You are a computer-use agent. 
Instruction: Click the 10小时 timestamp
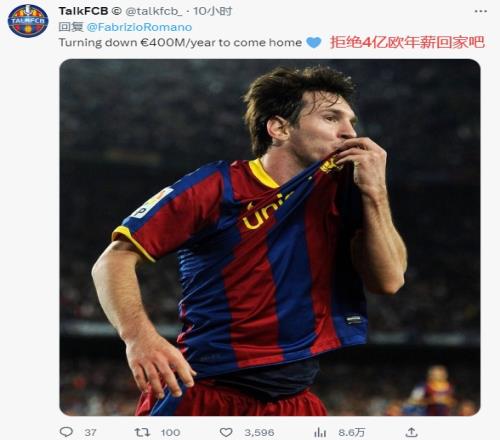pos(213,11)
